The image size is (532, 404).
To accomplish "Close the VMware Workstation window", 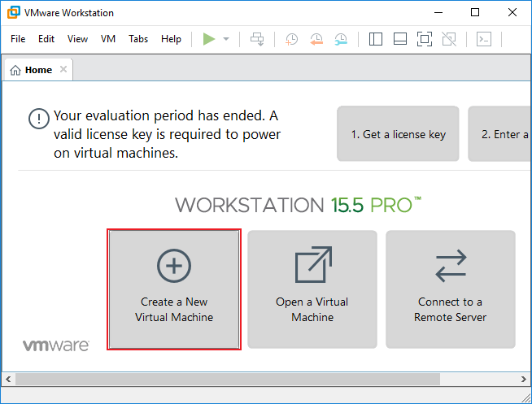I will (512, 12).
